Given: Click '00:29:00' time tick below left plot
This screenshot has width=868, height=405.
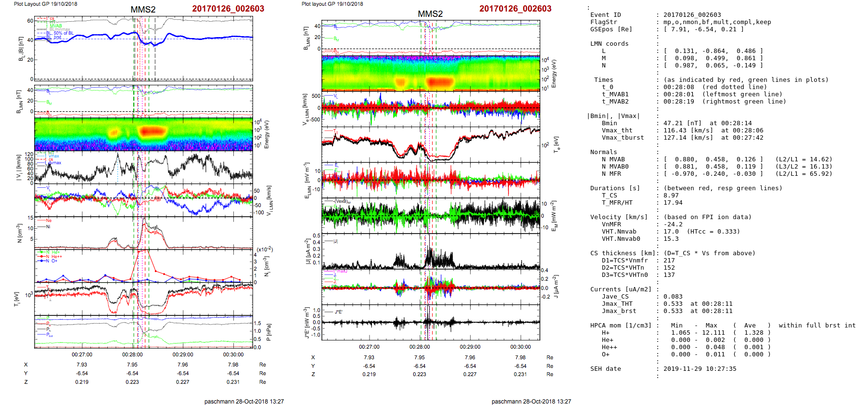Looking at the screenshot, I should click(183, 354).
